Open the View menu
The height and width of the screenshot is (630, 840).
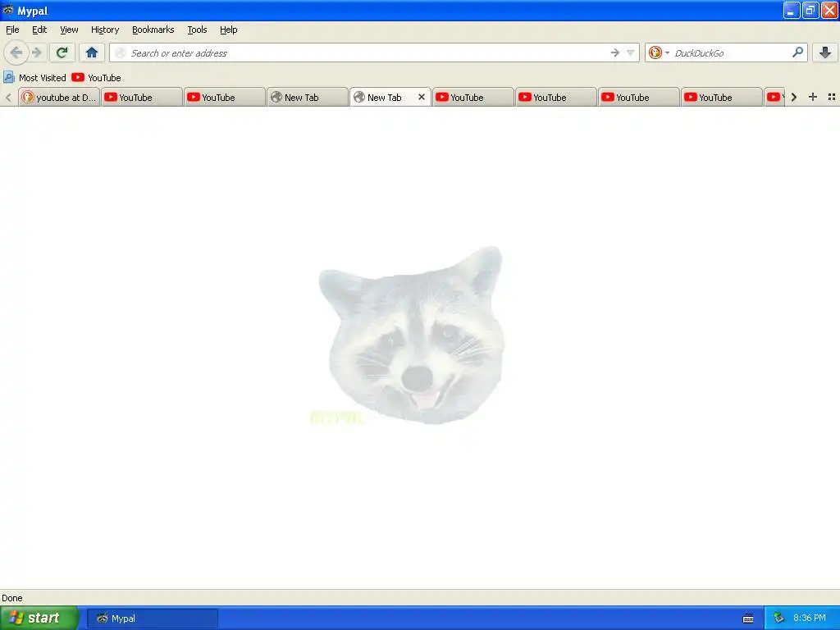pos(69,30)
